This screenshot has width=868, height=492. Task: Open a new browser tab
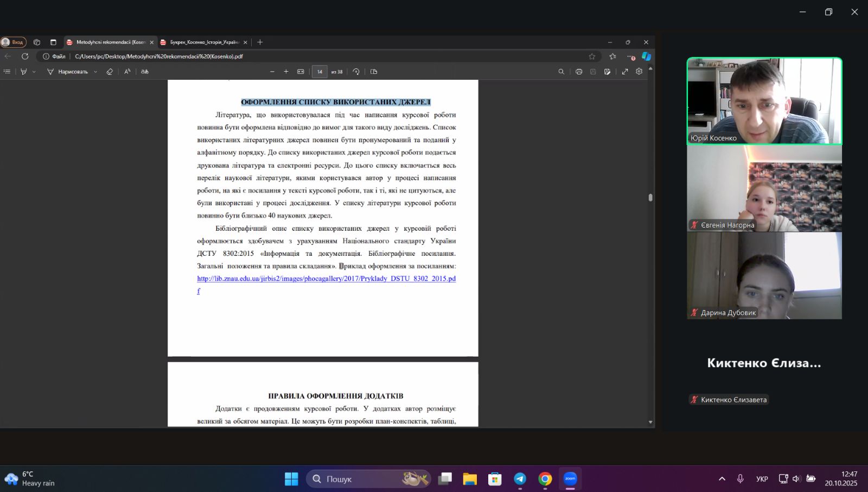(x=260, y=42)
